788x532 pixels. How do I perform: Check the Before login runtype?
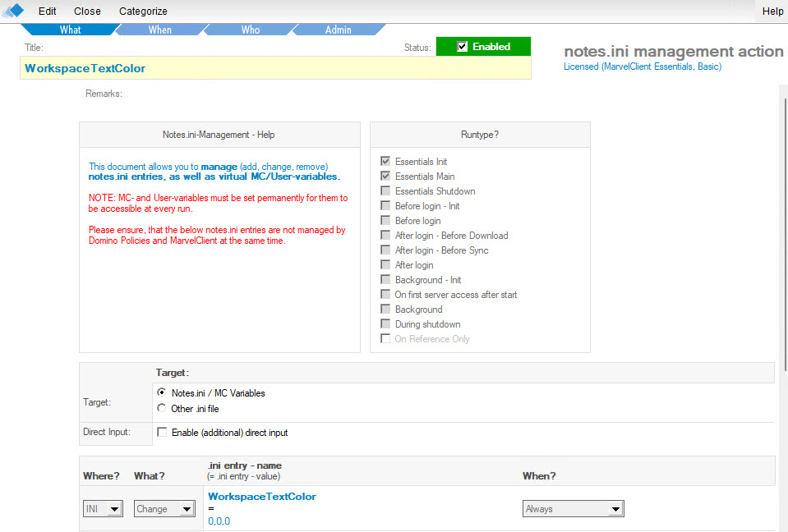coord(385,220)
